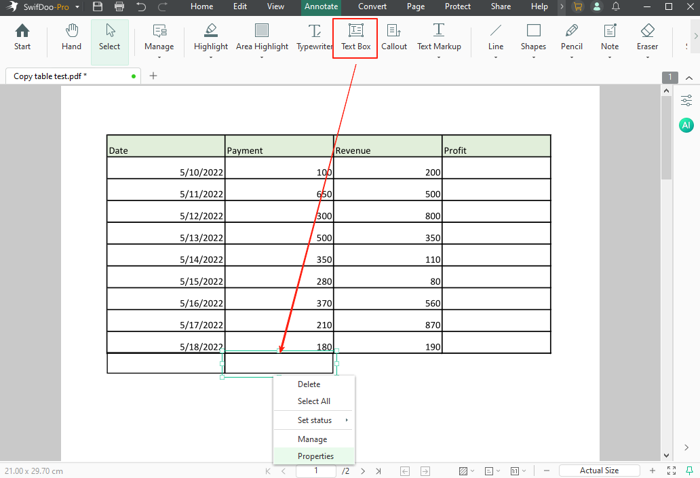
Task: Open the Protect tab
Action: pyautogui.click(x=457, y=7)
